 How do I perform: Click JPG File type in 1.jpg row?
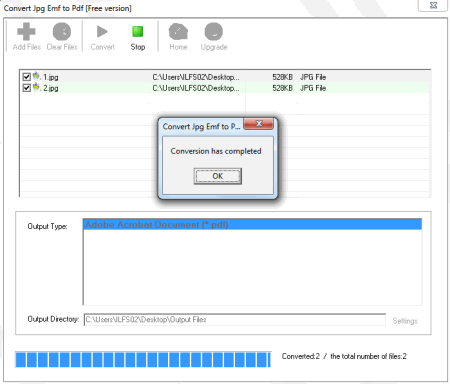(x=313, y=77)
